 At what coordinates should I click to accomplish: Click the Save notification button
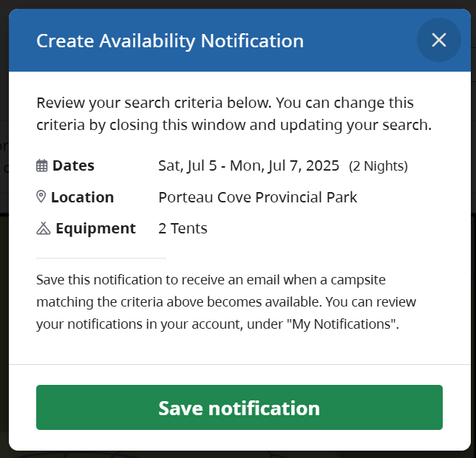[239, 407]
